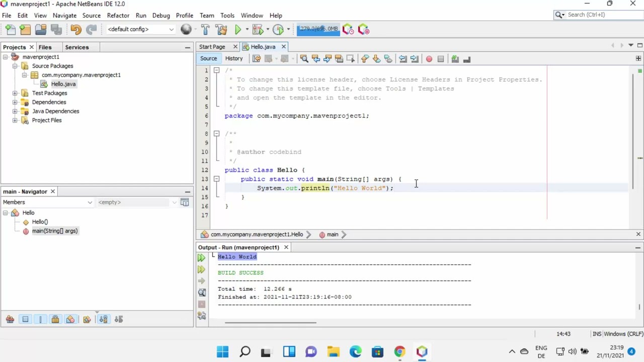Viewport: 644px width, 362px height.
Task: Open the Refactor menu
Action: (x=118, y=16)
